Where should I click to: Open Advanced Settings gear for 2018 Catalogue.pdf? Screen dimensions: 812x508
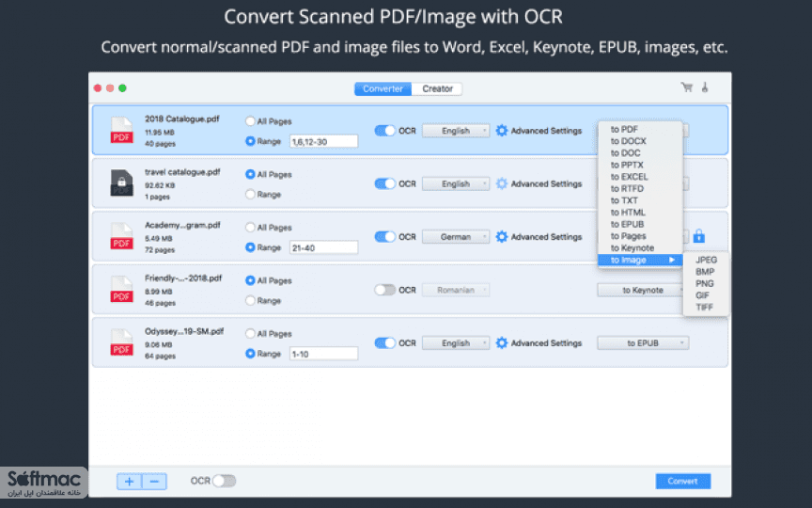click(501, 131)
